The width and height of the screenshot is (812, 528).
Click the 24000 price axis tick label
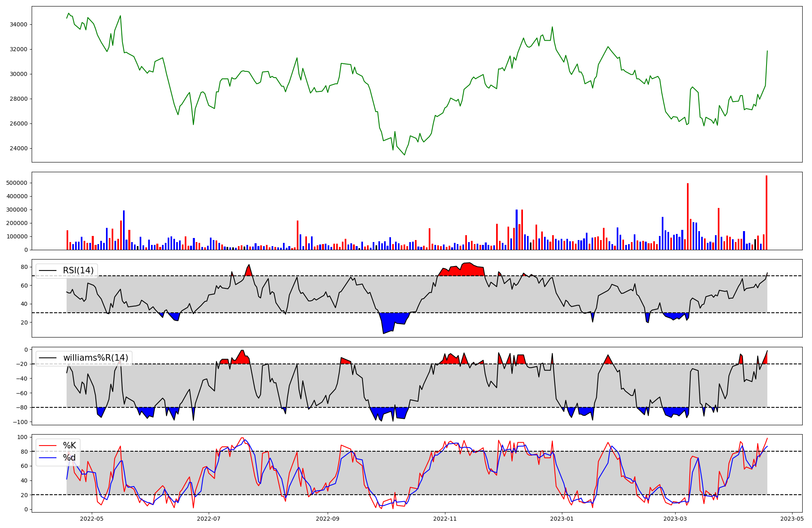pos(19,148)
